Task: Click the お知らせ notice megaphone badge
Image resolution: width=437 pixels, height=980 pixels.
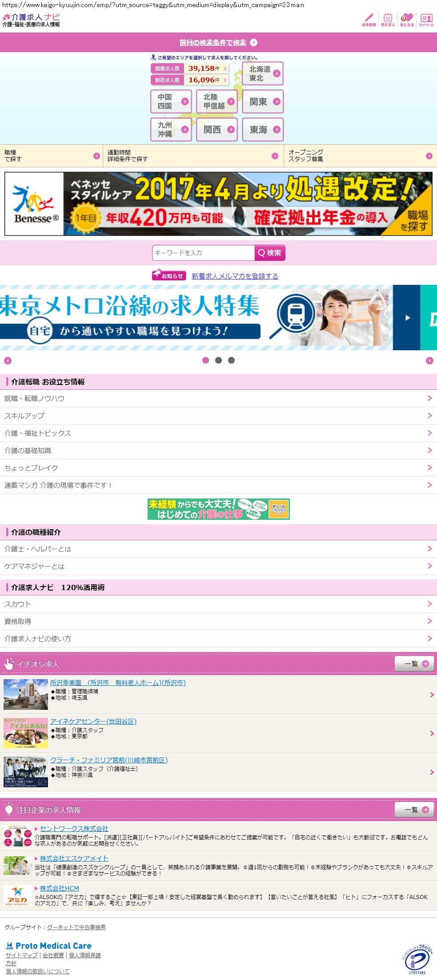Action: [x=169, y=275]
